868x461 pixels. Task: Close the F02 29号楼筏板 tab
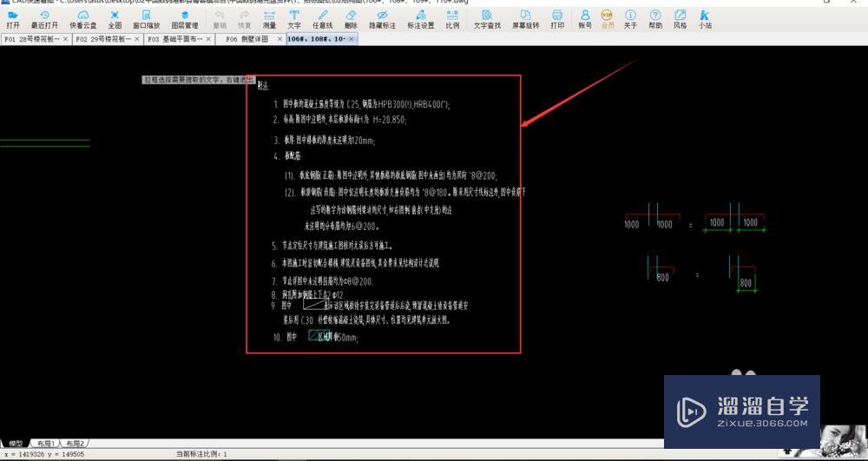pyautogui.click(x=137, y=39)
